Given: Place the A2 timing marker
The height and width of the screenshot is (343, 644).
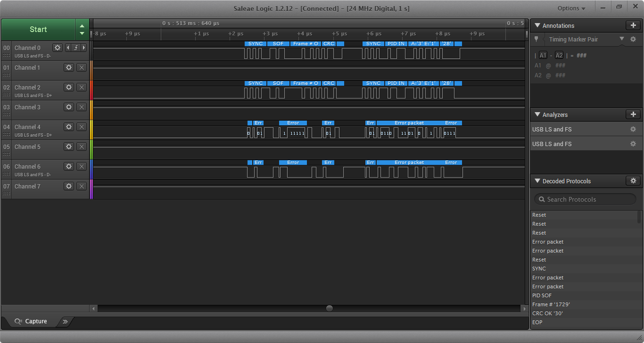Looking at the screenshot, I should coord(559,55).
